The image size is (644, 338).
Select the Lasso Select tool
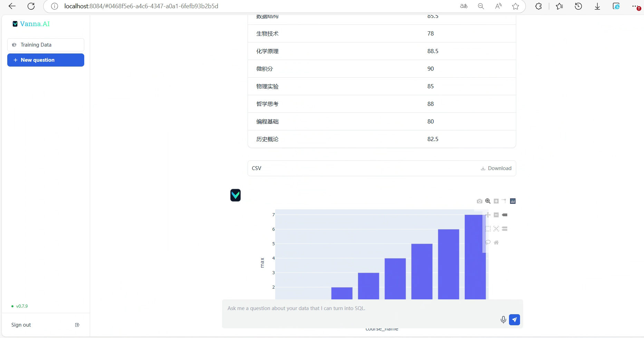(x=488, y=242)
